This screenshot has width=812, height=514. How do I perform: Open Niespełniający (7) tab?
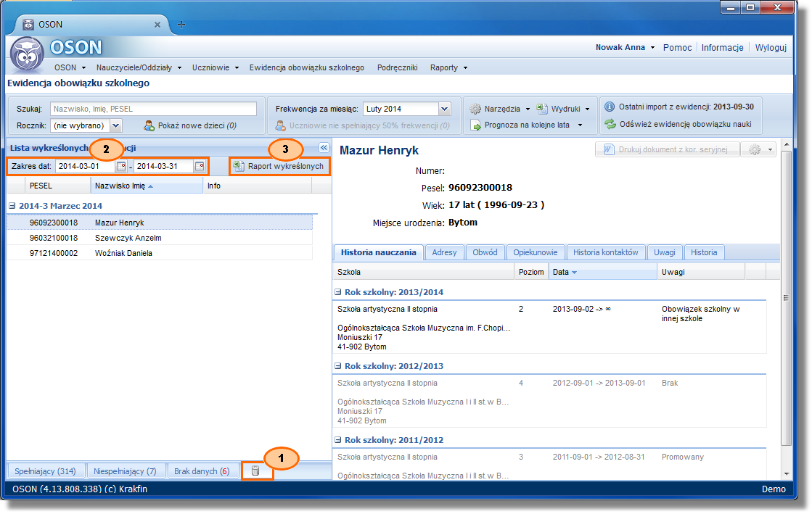tap(125, 471)
